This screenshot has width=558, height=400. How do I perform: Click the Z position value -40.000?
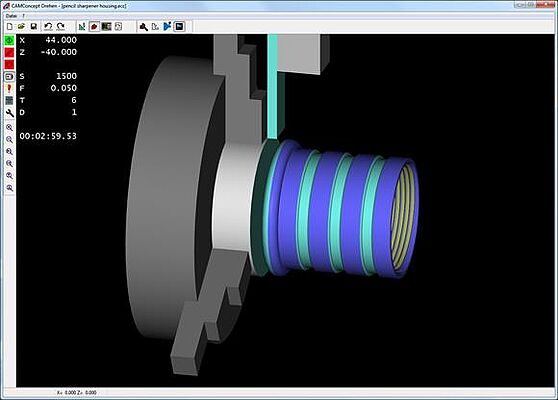(58, 52)
